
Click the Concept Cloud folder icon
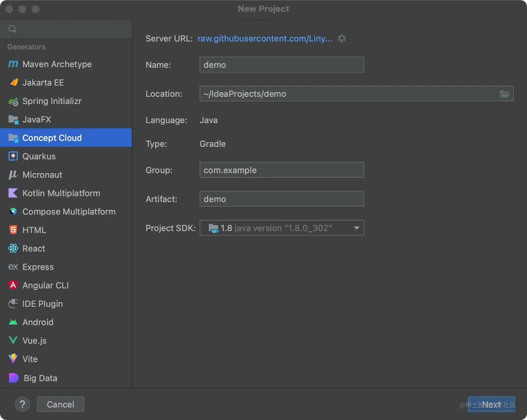point(13,138)
